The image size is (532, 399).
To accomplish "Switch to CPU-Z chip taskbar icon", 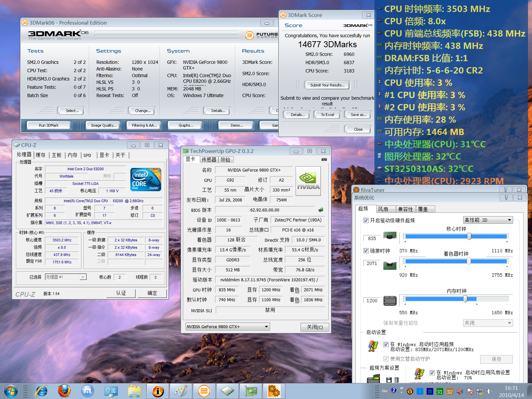I will coord(227,391).
